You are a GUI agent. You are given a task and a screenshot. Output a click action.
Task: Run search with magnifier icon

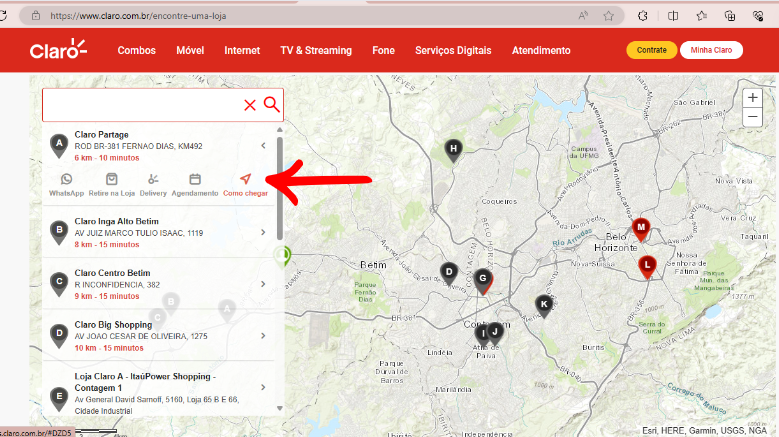[272, 104]
